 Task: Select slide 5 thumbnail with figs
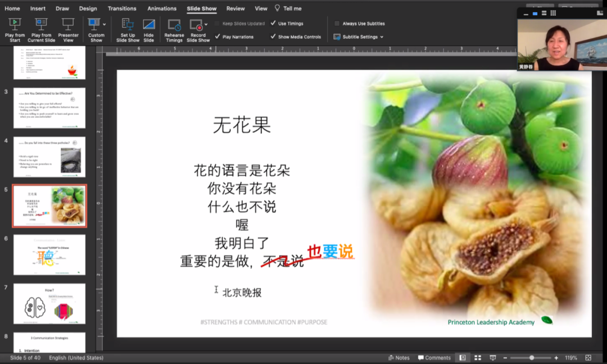[49, 206]
